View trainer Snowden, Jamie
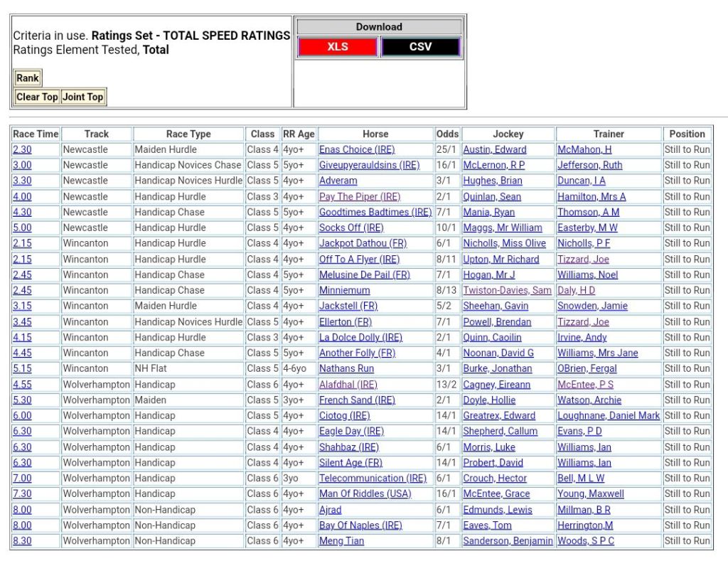The width and height of the screenshot is (728, 561). click(x=592, y=306)
